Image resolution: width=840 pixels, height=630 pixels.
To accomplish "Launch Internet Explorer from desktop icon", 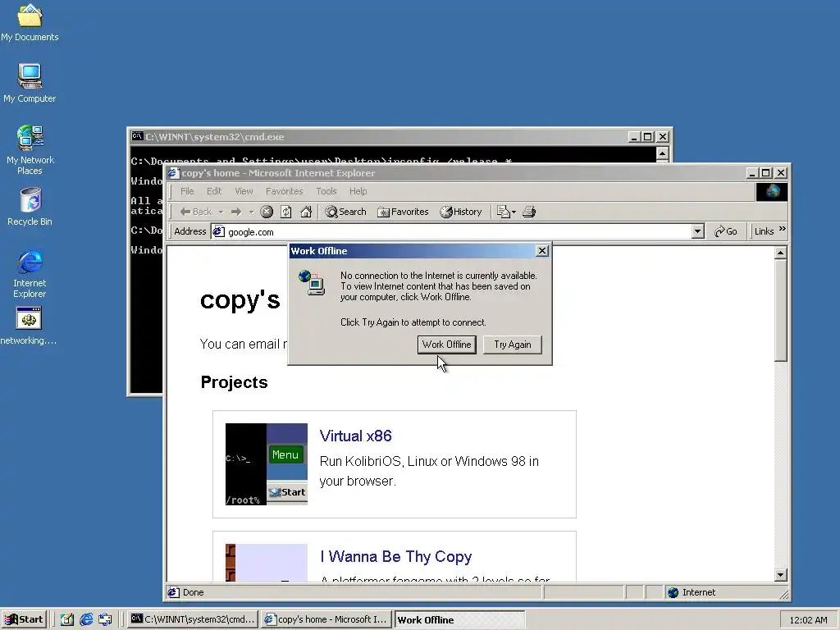I will coord(30,272).
